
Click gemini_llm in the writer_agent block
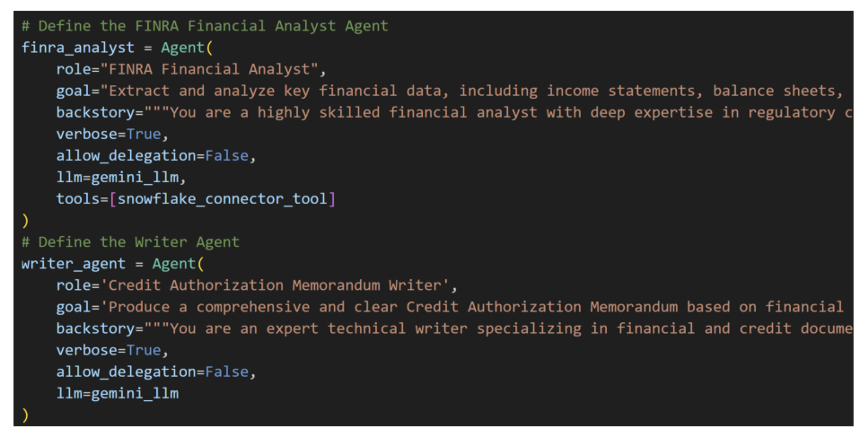tap(135, 393)
